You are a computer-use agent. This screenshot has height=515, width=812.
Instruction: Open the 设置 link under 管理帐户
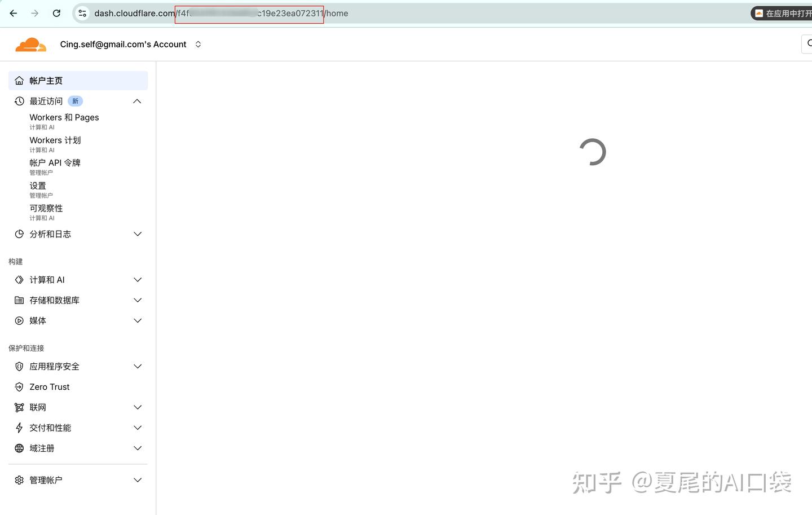click(x=37, y=185)
